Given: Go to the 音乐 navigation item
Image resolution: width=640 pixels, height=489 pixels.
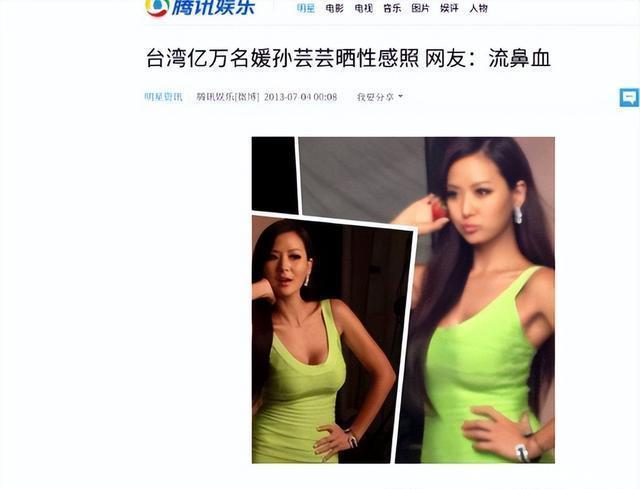Looking at the screenshot, I should 392,8.
